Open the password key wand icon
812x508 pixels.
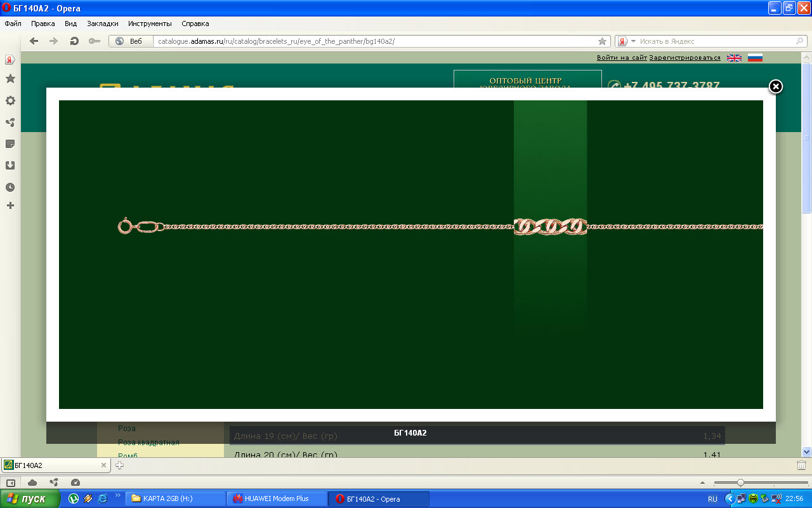(x=95, y=41)
